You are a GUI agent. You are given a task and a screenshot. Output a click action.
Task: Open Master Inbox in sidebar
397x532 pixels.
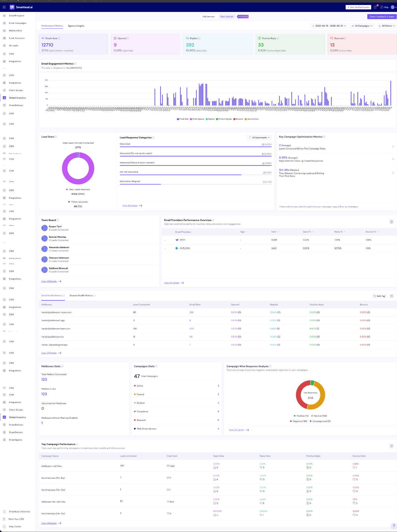16,31
